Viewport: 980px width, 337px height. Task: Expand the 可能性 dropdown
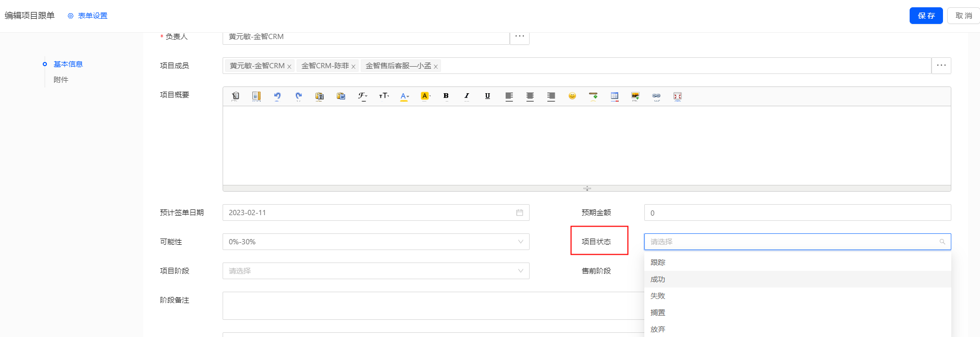tap(376, 242)
